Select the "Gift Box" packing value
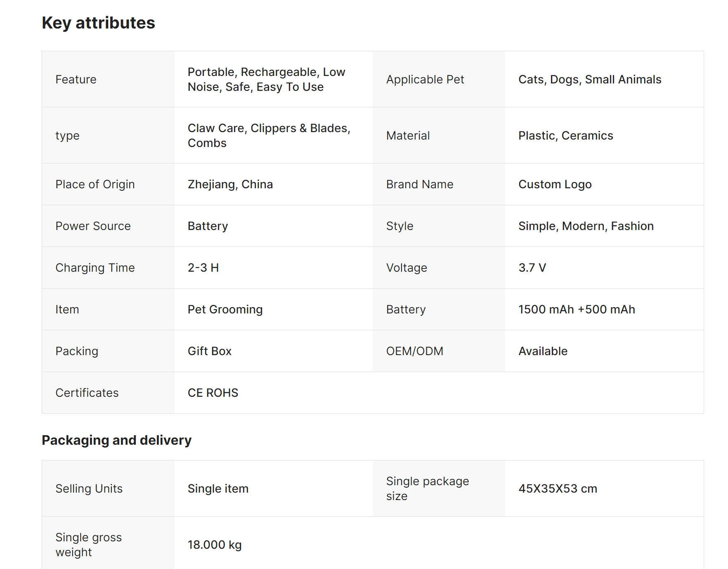Viewport: 728px width, 569px height. tap(209, 351)
